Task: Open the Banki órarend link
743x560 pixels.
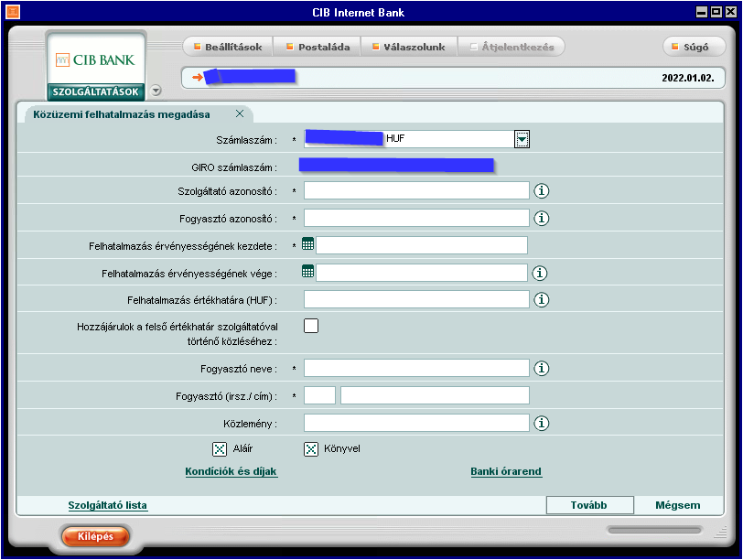Action: (x=506, y=471)
